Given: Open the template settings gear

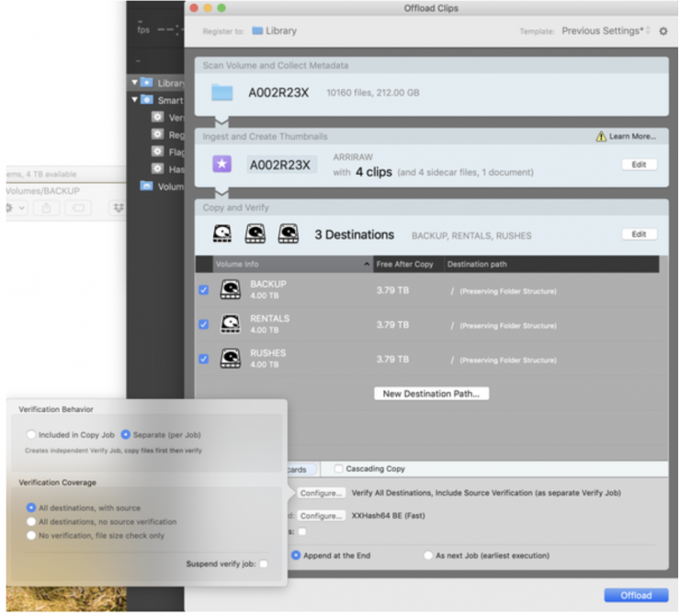Looking at the screenshot, I should pos(663,31).
